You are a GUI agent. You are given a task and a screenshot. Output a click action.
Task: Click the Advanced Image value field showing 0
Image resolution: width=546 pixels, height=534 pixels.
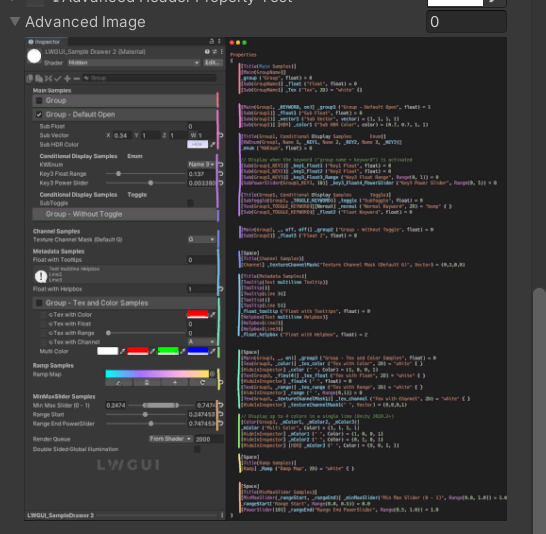coord(466,22)
